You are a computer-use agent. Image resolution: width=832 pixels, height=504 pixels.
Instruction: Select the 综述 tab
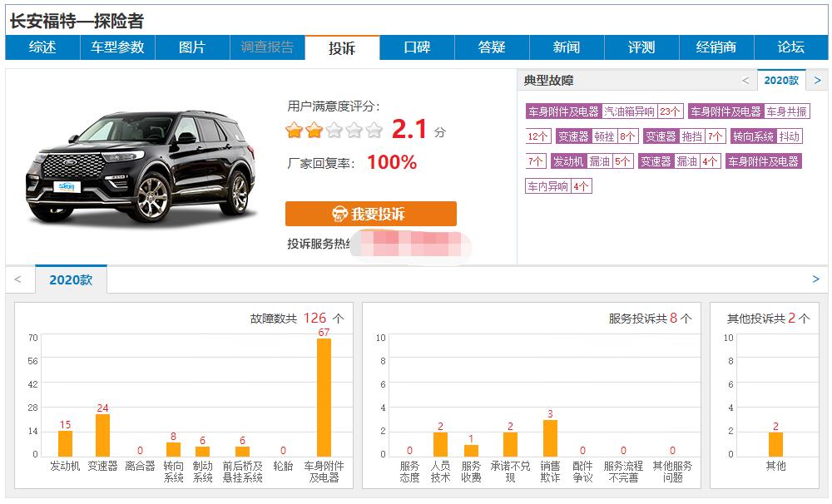42,47
